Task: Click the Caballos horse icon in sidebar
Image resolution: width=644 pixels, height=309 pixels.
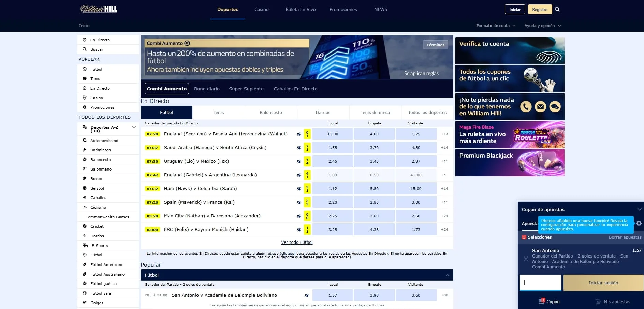Action: [x=85, y=198]
